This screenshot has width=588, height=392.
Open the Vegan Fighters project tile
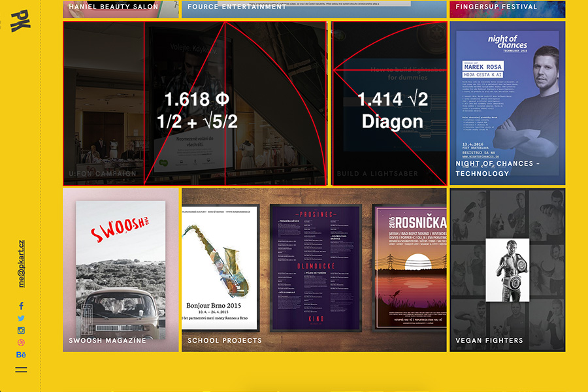[x=507, y=270]
